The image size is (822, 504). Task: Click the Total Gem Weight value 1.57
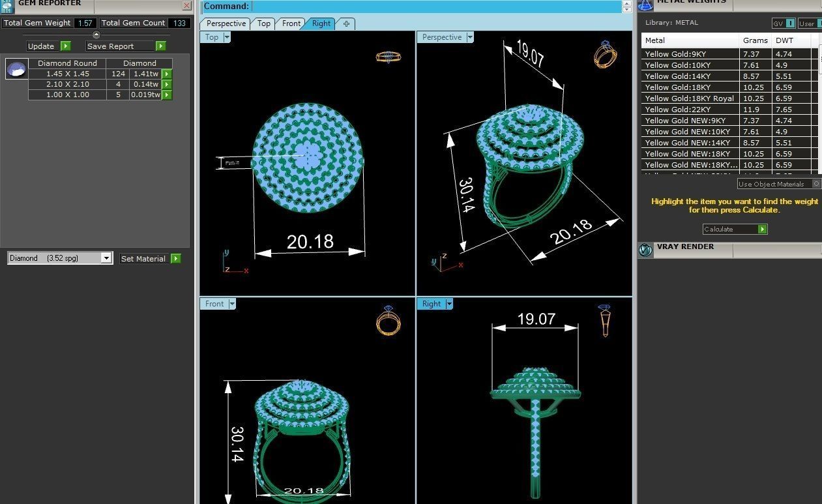pos(85,23)
